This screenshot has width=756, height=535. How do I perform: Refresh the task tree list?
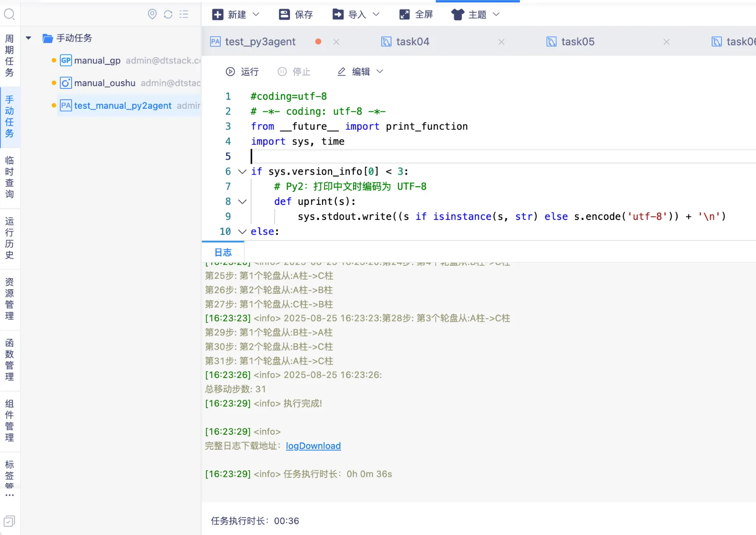point(168,14)
